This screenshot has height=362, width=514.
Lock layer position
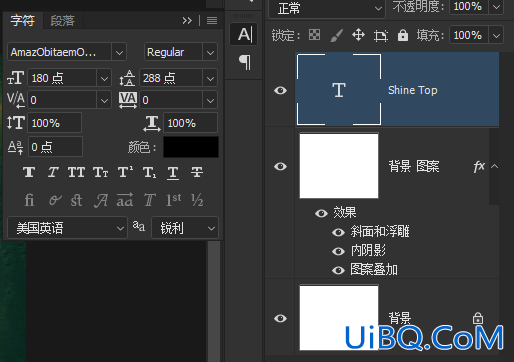[358, 35]
